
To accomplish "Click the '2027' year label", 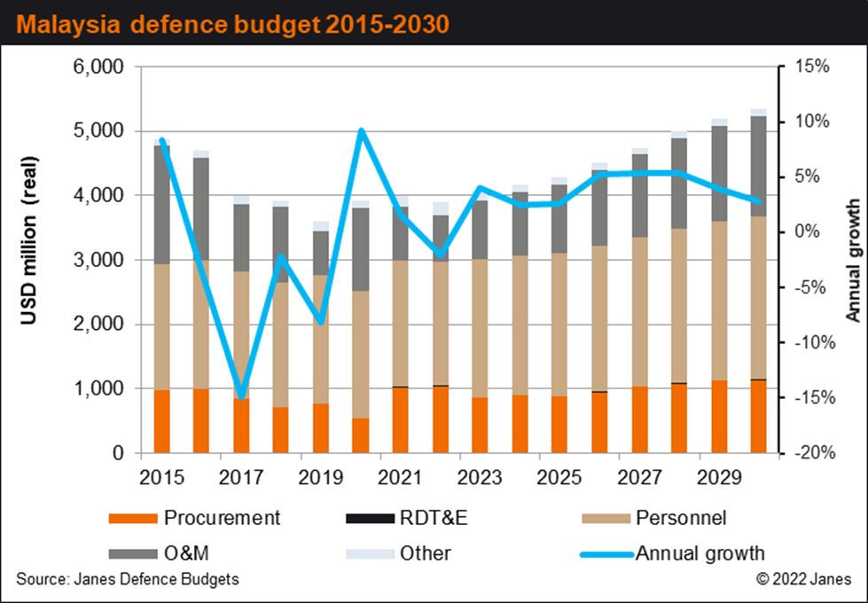I will coord(639,477).
